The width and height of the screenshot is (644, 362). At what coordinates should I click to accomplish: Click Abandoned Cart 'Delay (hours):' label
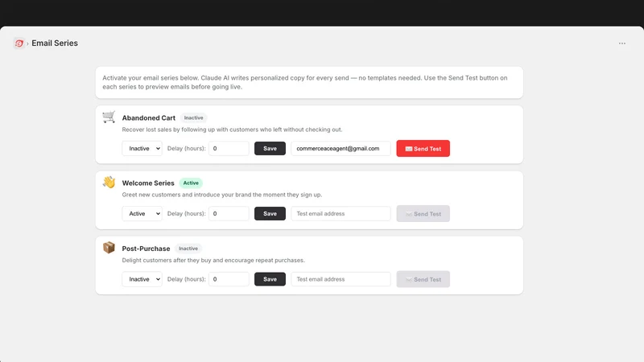tap(187, 149)
